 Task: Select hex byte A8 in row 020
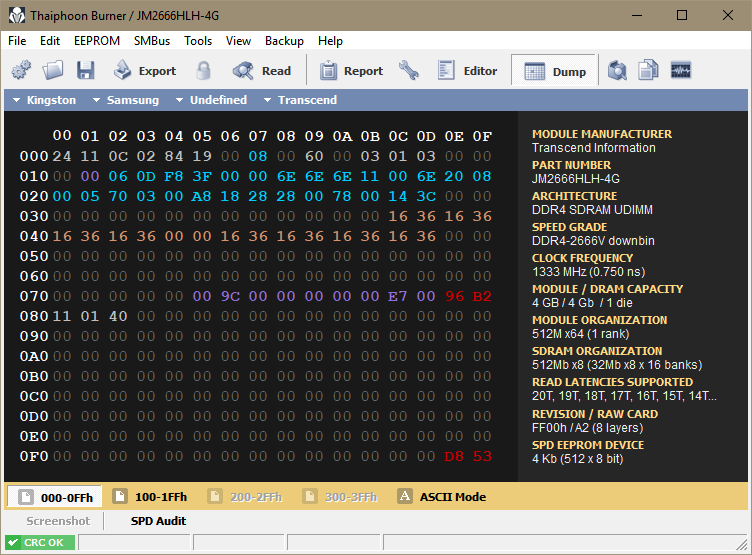[201, 196]
